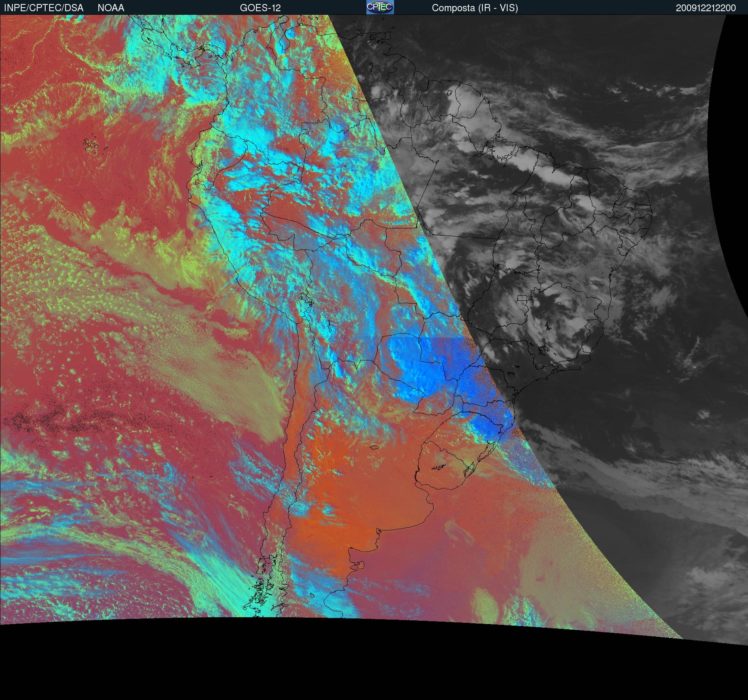Click the 'GOES-12' satellite label
Viewport: 748px width, 700px height.
(x=260, y=8)
